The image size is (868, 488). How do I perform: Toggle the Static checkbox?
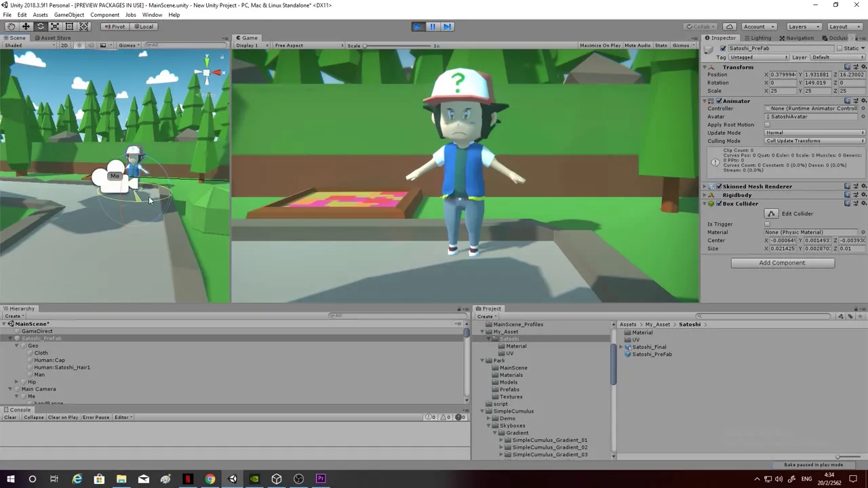840,49
